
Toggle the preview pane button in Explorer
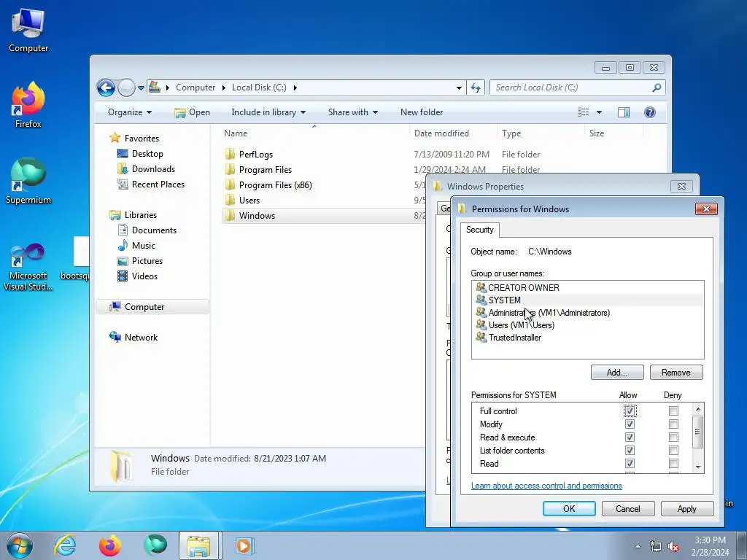(623, 112)
